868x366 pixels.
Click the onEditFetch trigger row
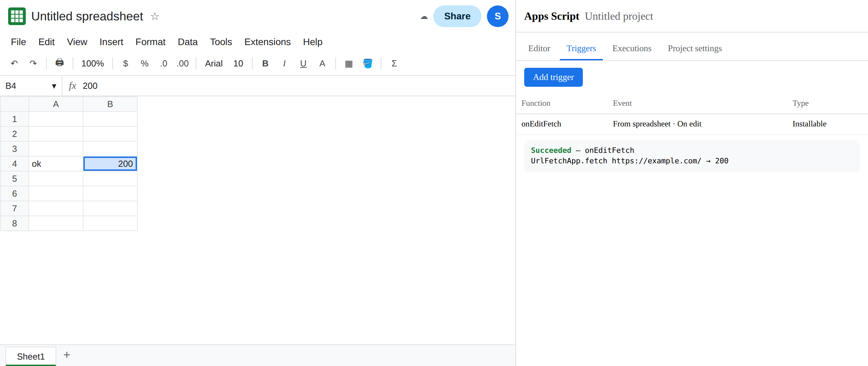[692, 124]
